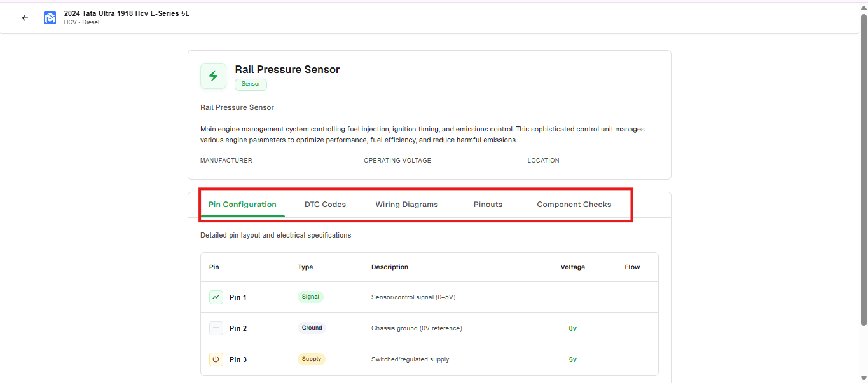
Task: Select the Ground badge for Pin 2
Action: (312, 327)
